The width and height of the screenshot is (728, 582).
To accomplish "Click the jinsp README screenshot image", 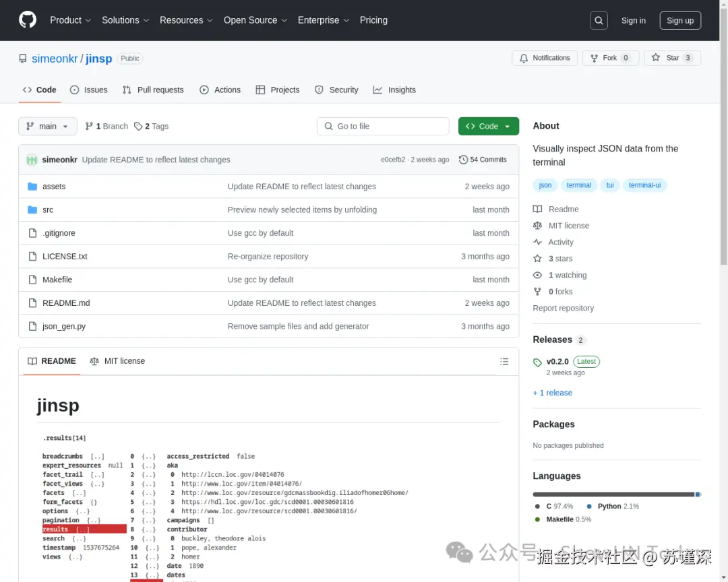I will 268,506.
